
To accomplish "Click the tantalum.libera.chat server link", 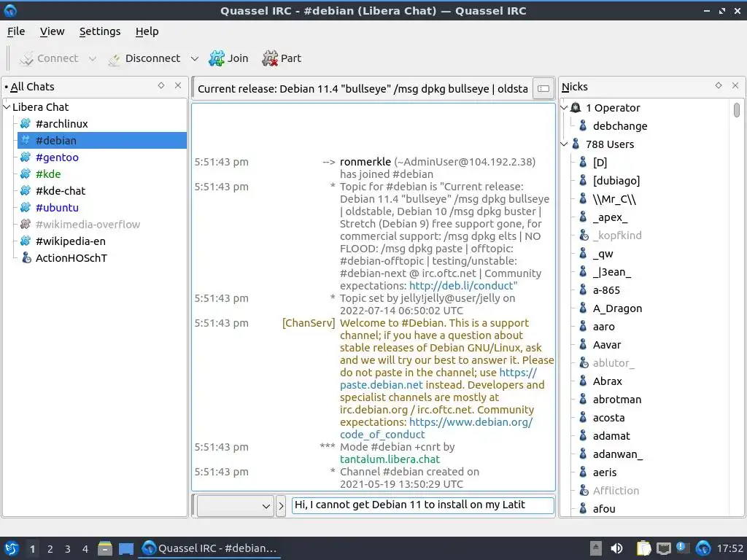I will [390, 459].
